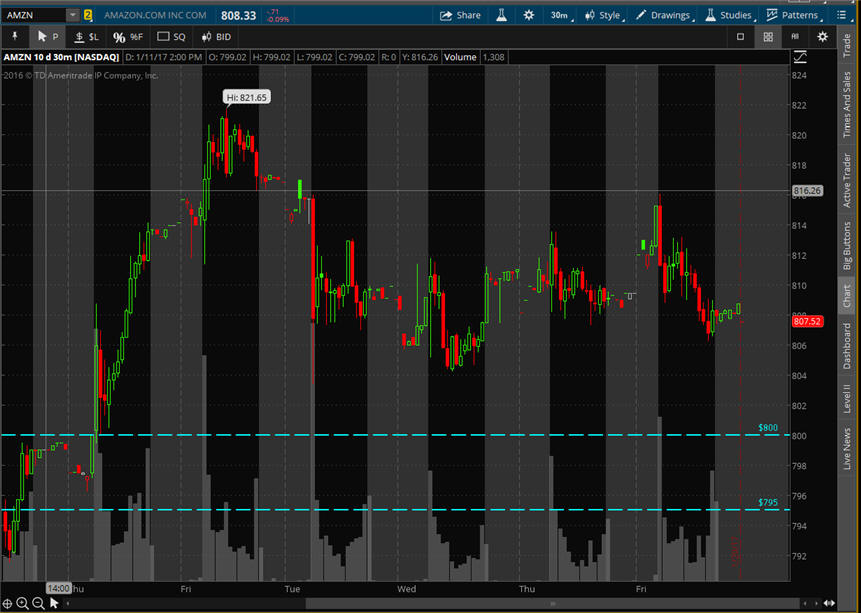Toggle the SQ checkbox option

172,37
